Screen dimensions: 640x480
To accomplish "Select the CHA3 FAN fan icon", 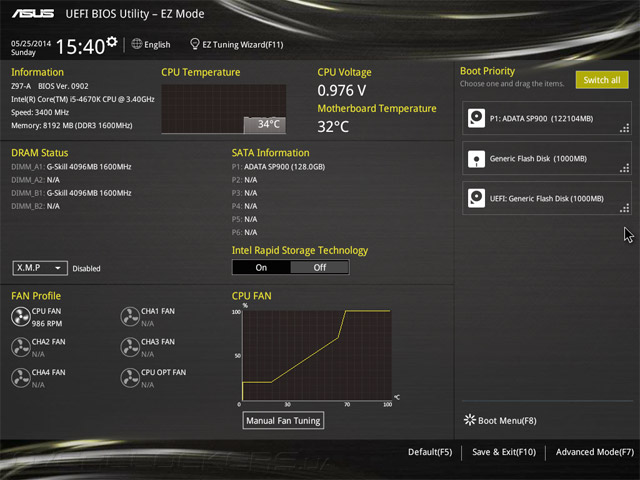I will (x=130, y=347).
